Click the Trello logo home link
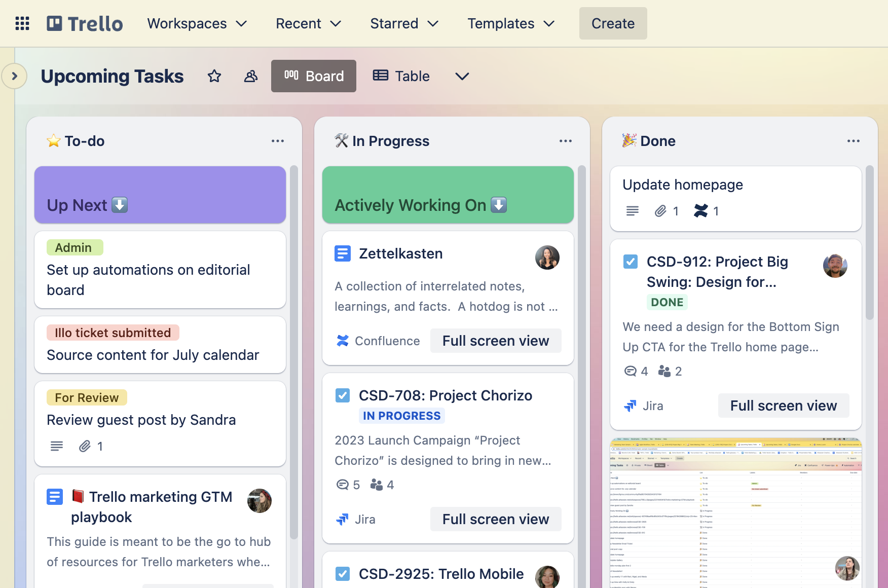The width and height of the screenshot is (888, 588). pyautogui.click(x=85, y=23)
